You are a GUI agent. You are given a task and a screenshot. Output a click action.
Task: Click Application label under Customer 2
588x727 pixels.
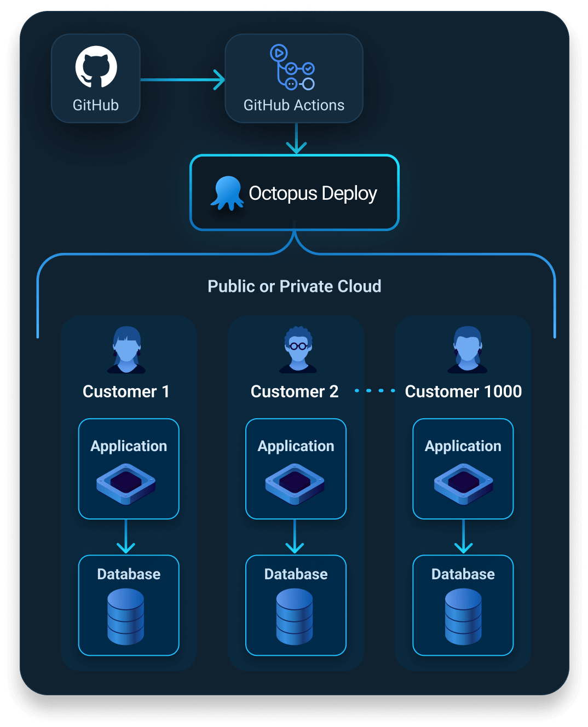pos(296,446)
